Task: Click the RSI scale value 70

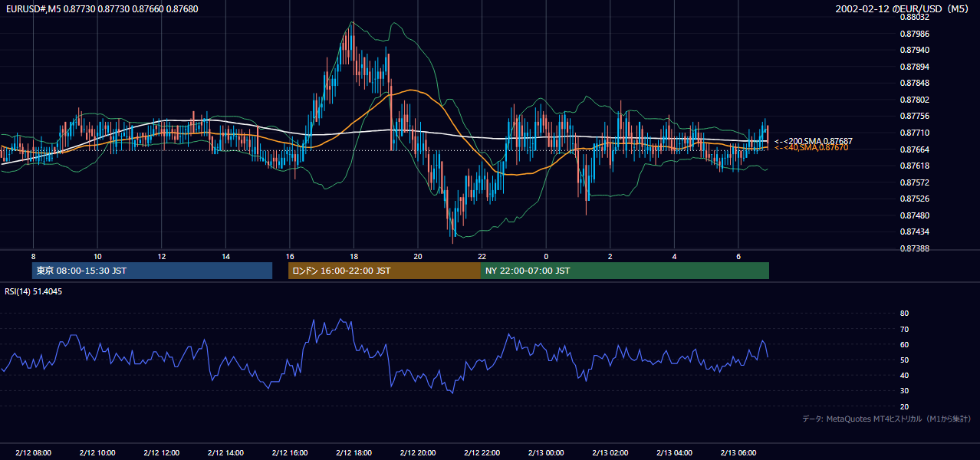Action: point(904,329)
